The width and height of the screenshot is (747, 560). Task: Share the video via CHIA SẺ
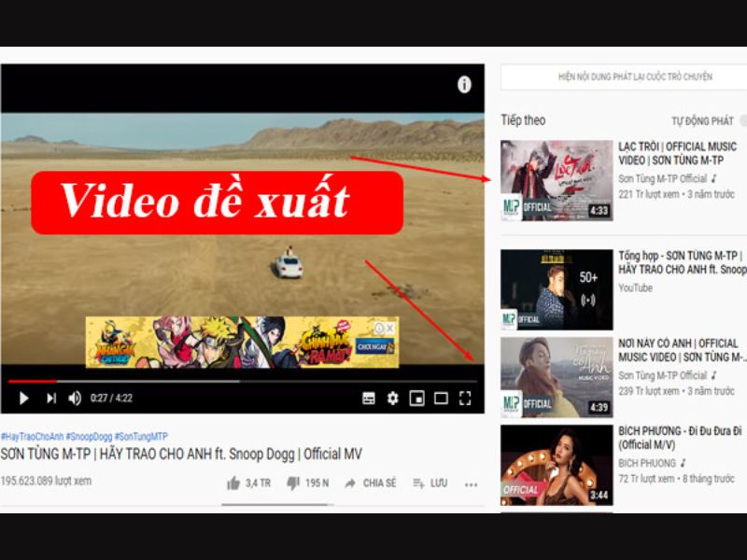point(370,483)
